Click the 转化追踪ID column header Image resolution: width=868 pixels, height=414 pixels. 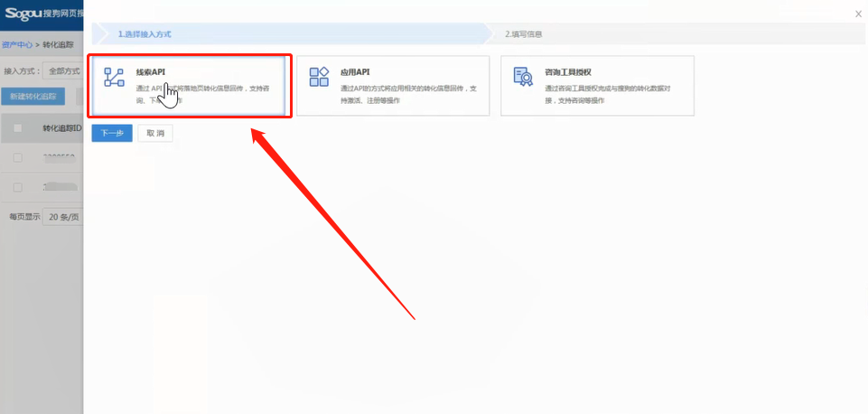point(61,128)
